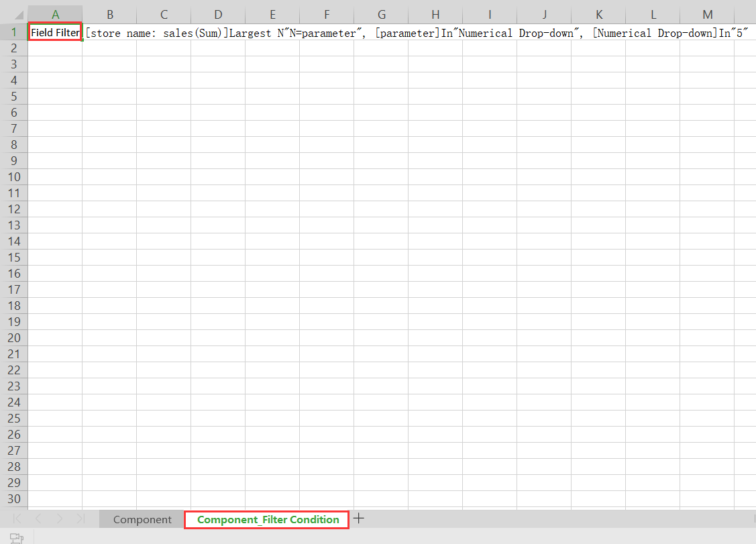Select column D header
The height and width of the screenshot is (544, 756).
(x=218, y=15)
